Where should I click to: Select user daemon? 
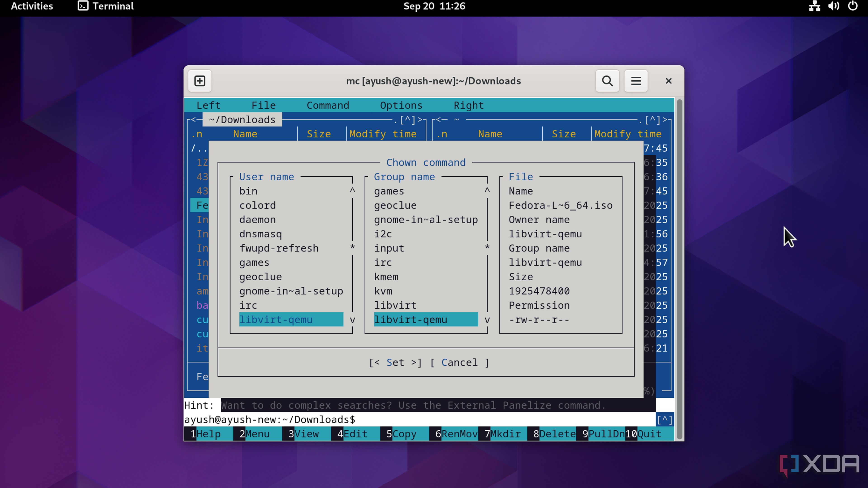(291, 220)
